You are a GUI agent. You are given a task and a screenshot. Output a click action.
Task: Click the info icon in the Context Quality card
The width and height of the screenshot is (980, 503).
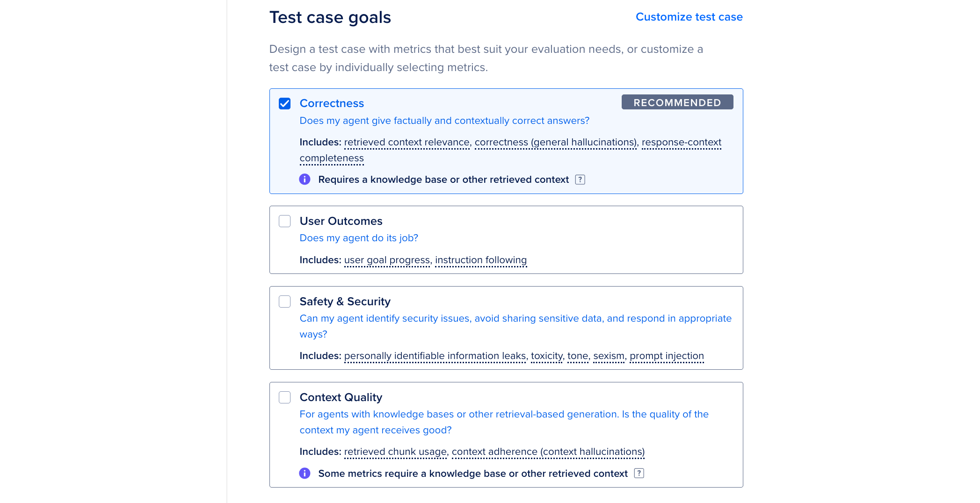(305, 473)
